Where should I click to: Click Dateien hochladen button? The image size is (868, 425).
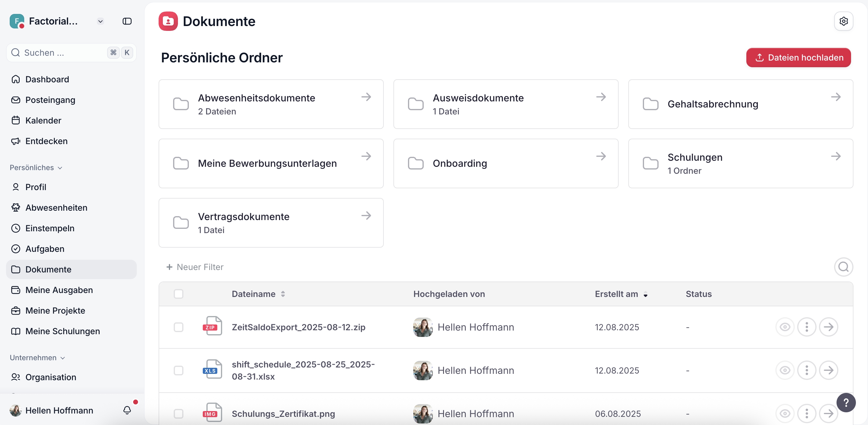798,58
